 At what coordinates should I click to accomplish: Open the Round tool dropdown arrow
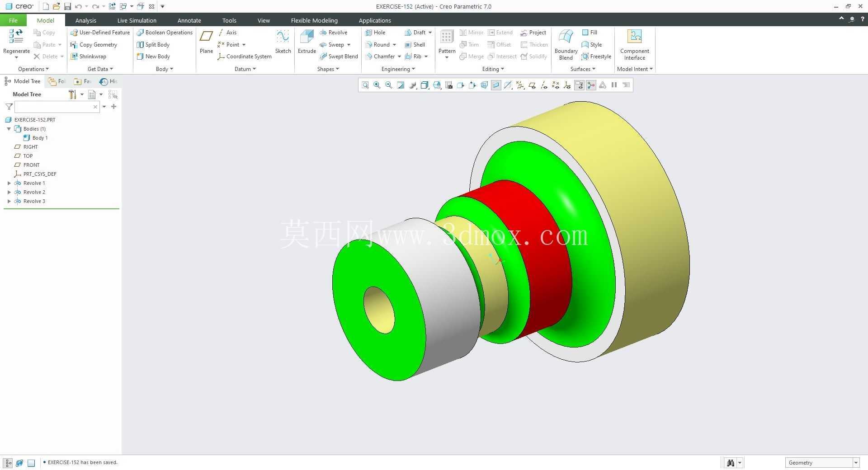tap(394, 45)
